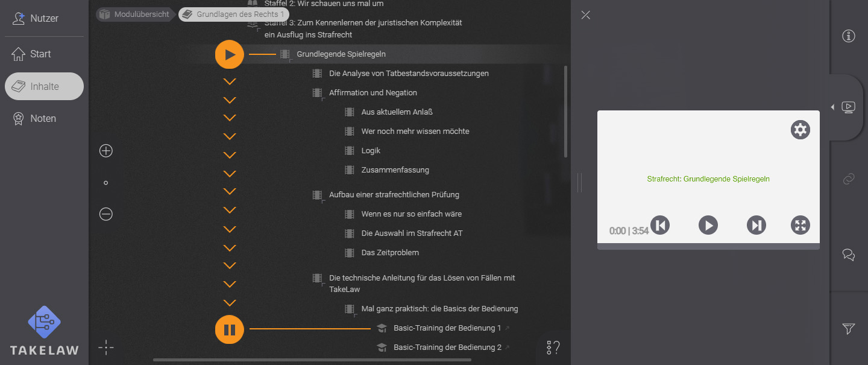
Task: Pause the playing Basic-Training der Bedienung lesson
Action: coord(229,329)
